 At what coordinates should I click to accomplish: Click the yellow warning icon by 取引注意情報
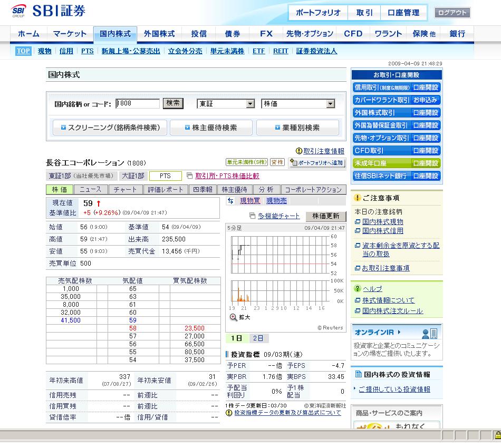(299, 151)
